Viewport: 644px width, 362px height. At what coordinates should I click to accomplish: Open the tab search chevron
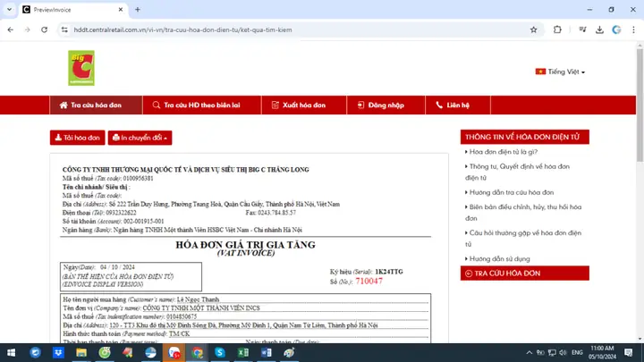pyautogui.click(x=9, y=10)
